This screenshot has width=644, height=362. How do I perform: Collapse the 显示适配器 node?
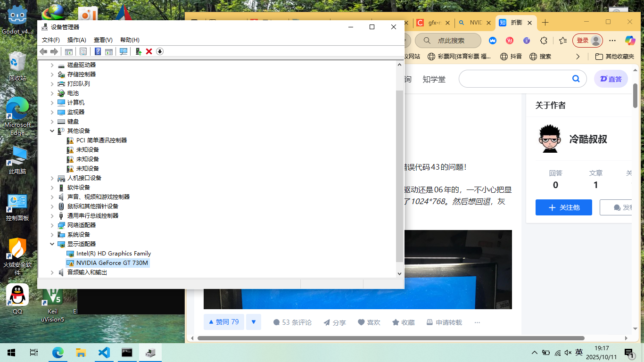click(x=52, y=244)
